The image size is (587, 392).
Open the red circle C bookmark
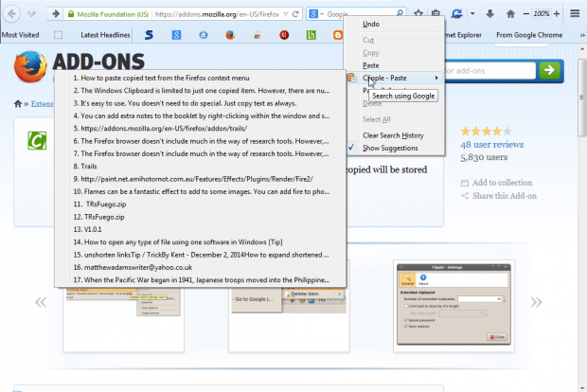(284, 35)
